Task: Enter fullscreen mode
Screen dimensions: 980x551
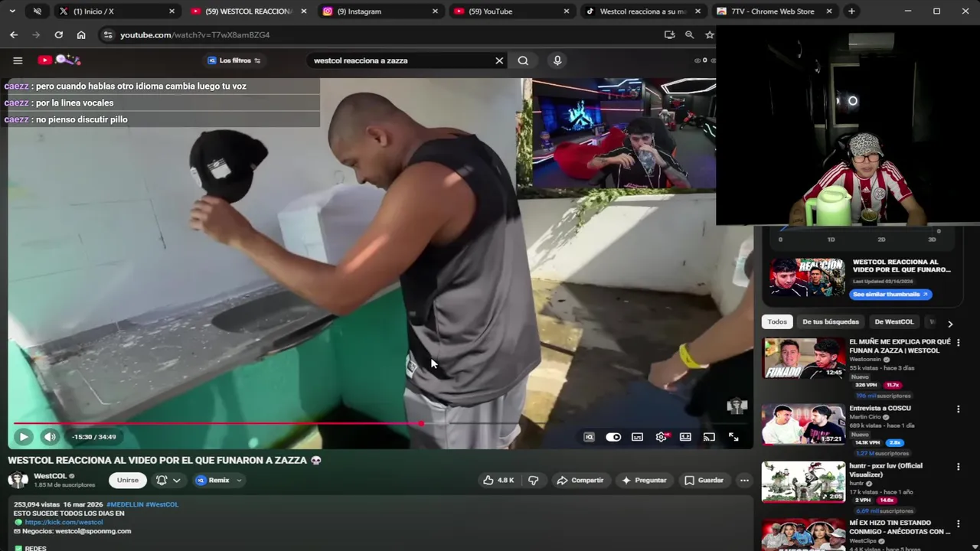Action: pos(733,437)
